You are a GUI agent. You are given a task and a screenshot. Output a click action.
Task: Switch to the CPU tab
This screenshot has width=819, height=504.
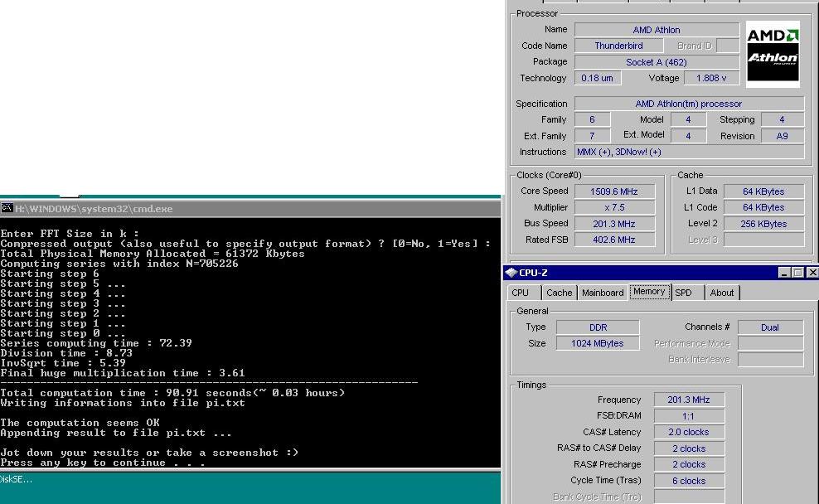[520, 293]
